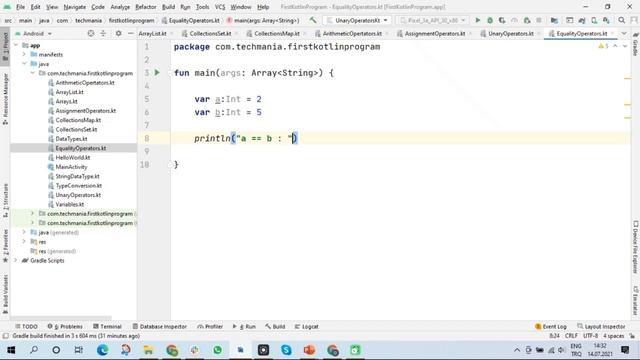
Task: Click the Collapse All icon in Project panel
Action: [x=103, y=33]
